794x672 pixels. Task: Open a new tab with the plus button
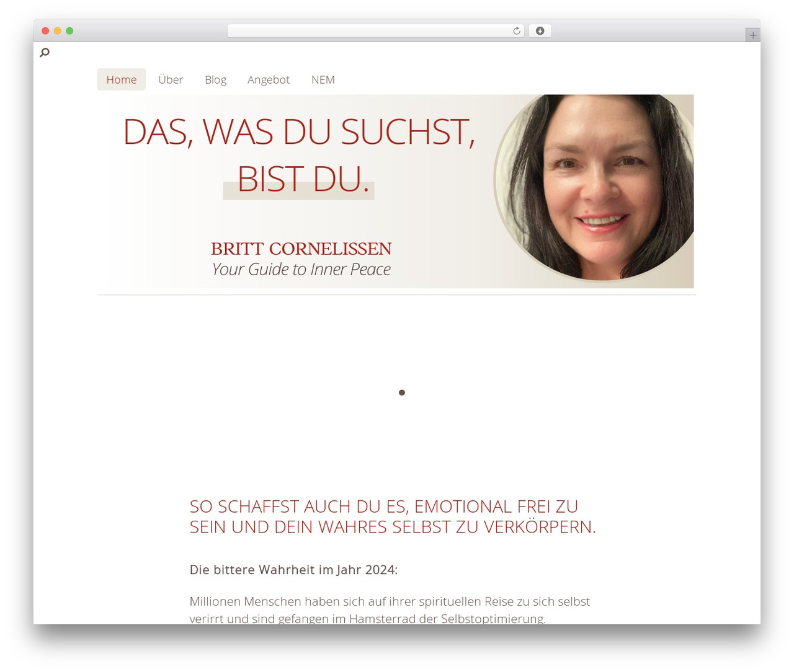click(752, 35)
